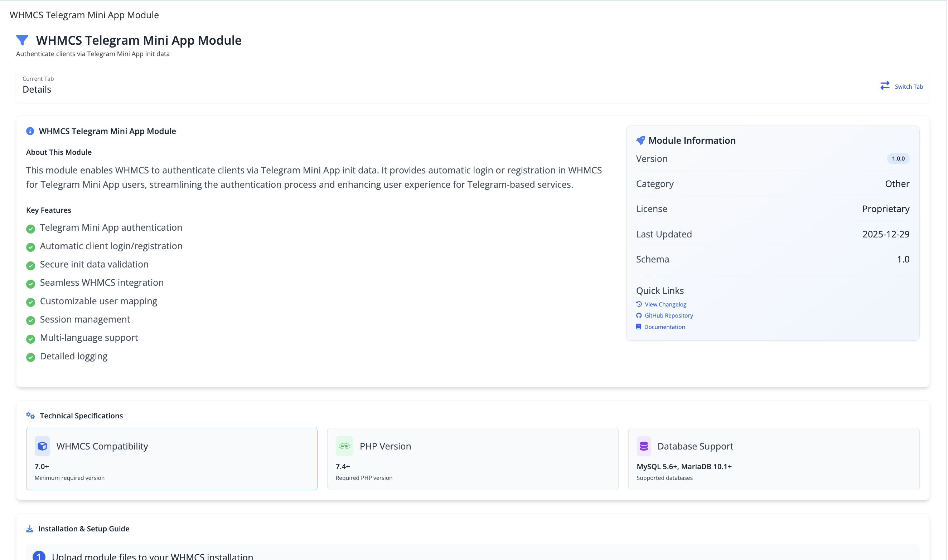
Task: Select the Details tab label
Action: (37, 89)
